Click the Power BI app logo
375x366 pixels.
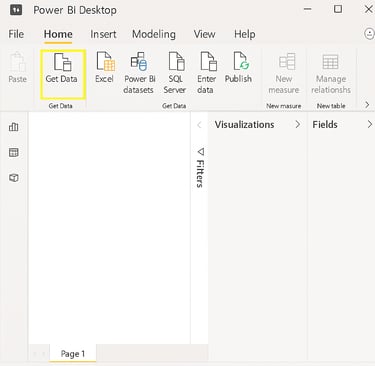(x=16, y=10)
